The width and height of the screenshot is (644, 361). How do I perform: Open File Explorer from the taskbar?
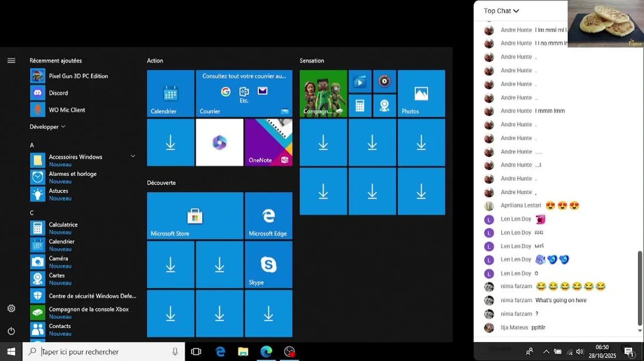[243, 351]
